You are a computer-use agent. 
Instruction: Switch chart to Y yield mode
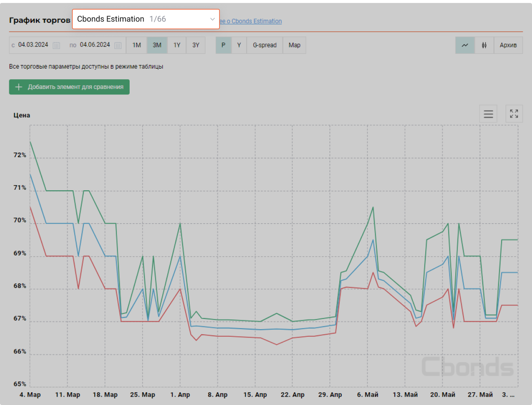[239, 45]
